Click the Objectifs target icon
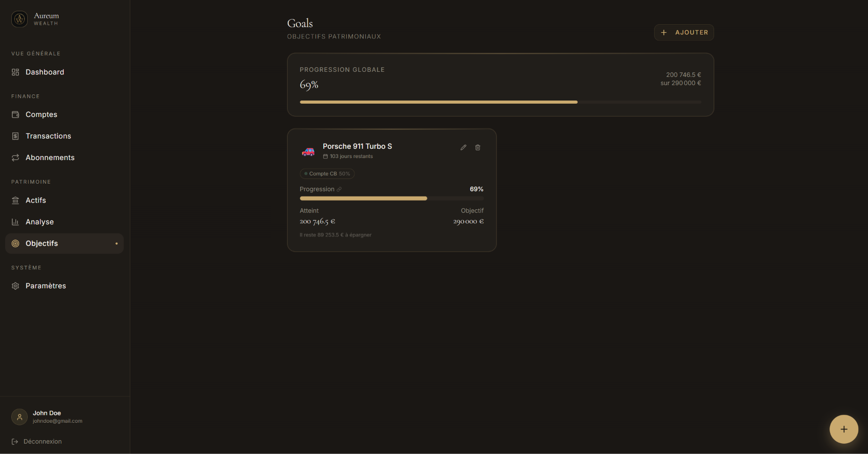Screen dimensions: 868x454 tap(15, 243)
